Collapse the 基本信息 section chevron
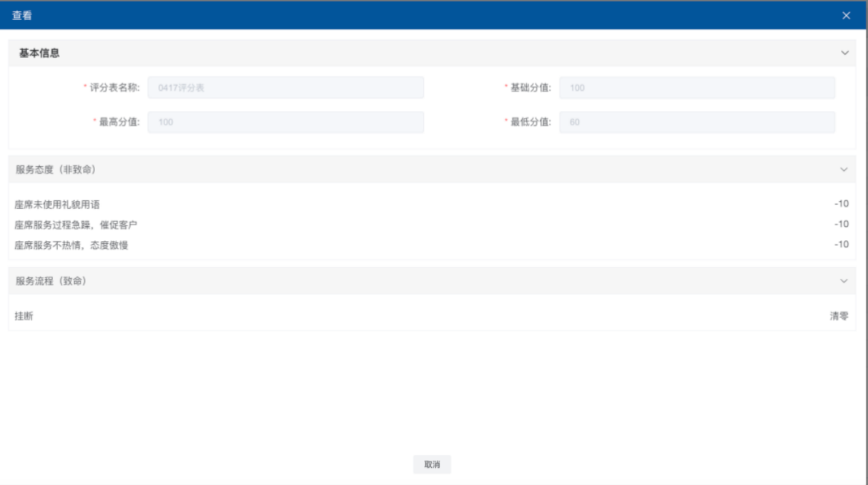The height and width of the screenshot is (485, 868). (x=844, y=54)
